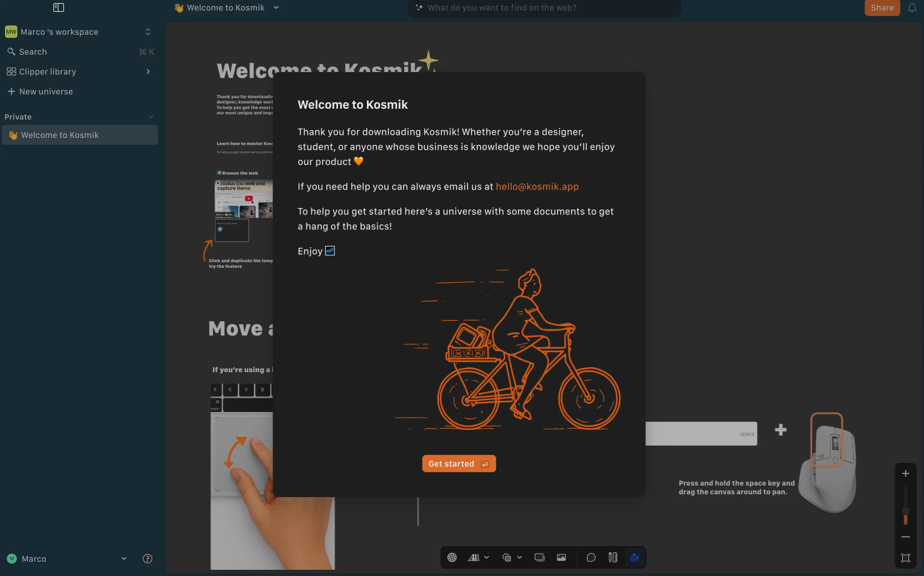Collapse the Private section
This screenshot has width=924, height=576.
coord(151,117)
